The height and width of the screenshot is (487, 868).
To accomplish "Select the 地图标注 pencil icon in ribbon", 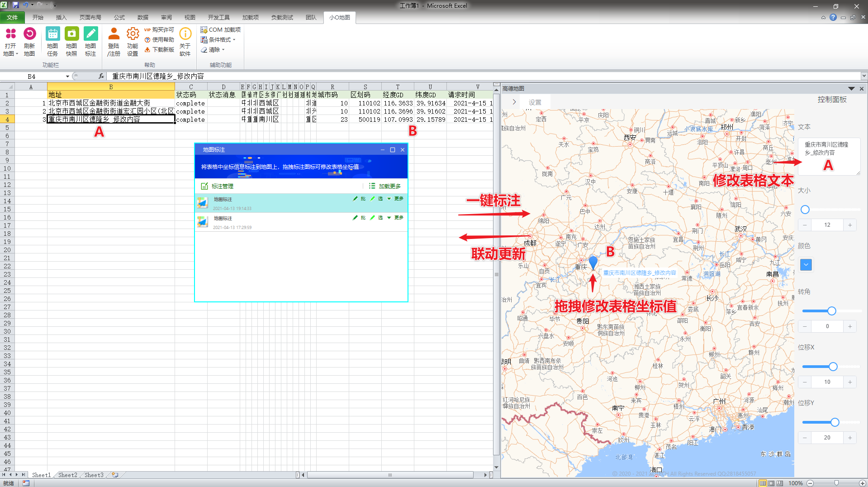I will (90, 34).
